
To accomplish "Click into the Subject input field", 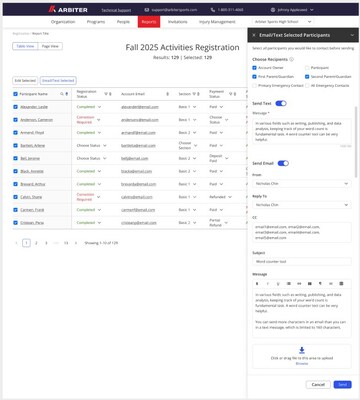I will pos(302,262).
